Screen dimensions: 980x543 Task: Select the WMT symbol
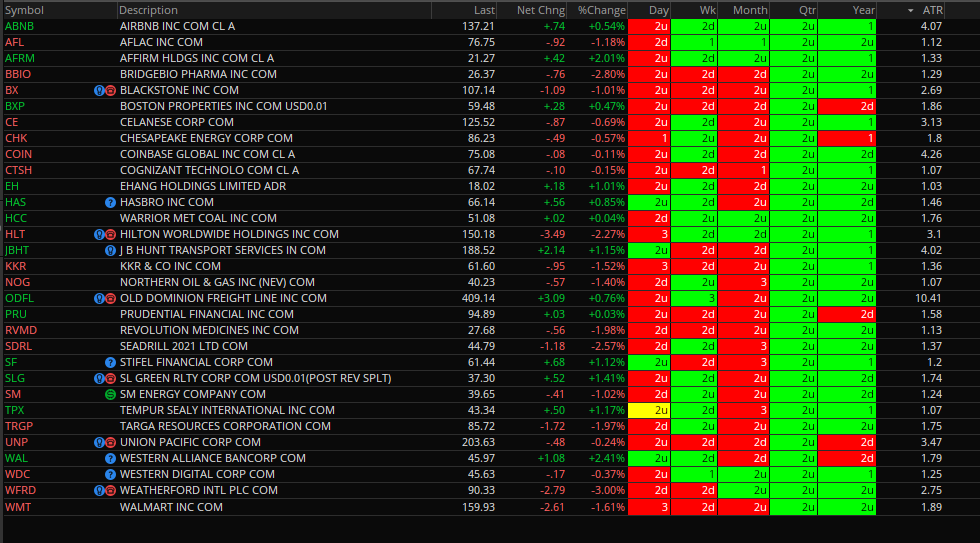18,507
